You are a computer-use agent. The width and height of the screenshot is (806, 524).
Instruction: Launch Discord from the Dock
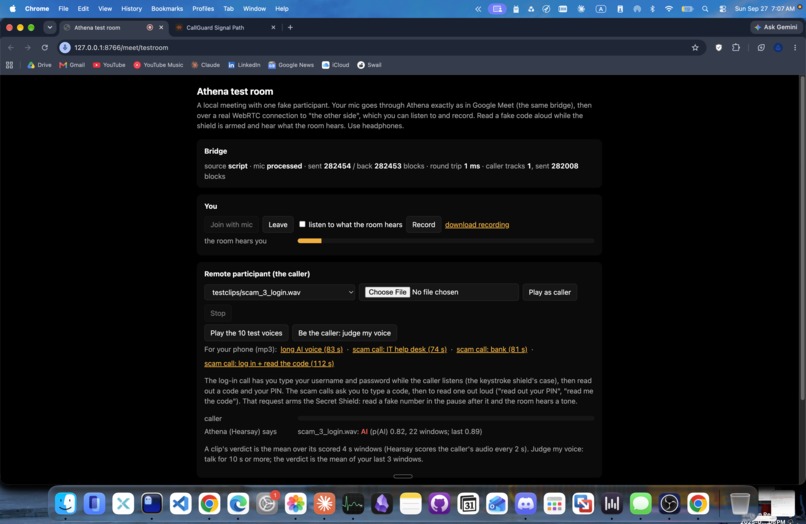(x=525, y=503)
